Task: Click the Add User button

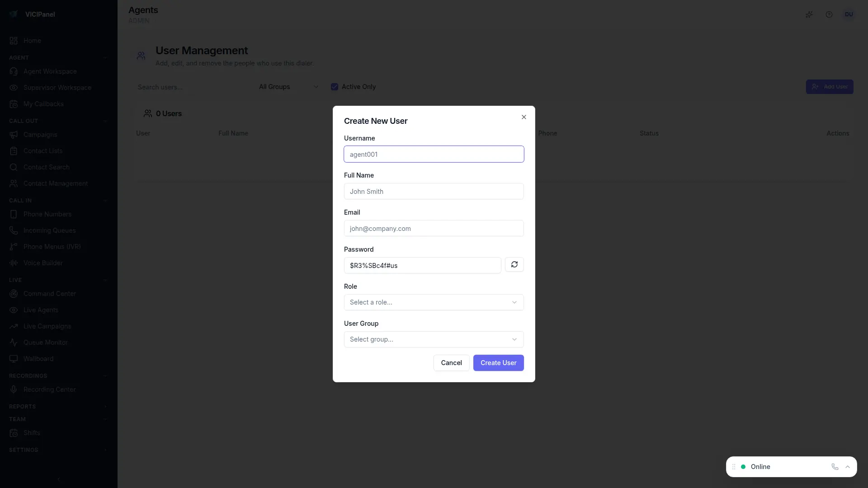Action: coord(830,87)
